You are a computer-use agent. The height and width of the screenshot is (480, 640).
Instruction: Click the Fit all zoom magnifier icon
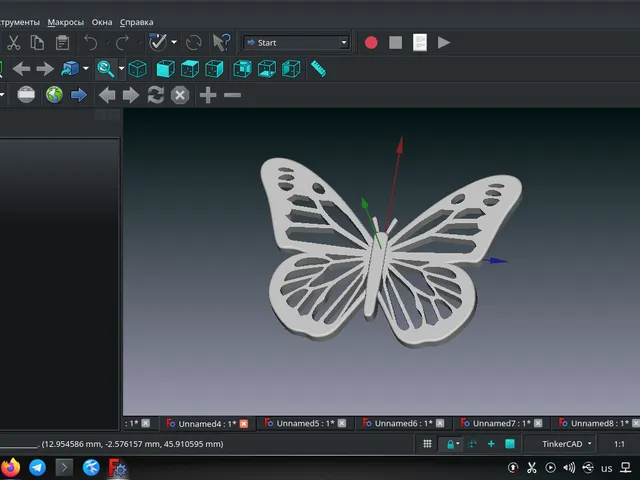point(106,69)
